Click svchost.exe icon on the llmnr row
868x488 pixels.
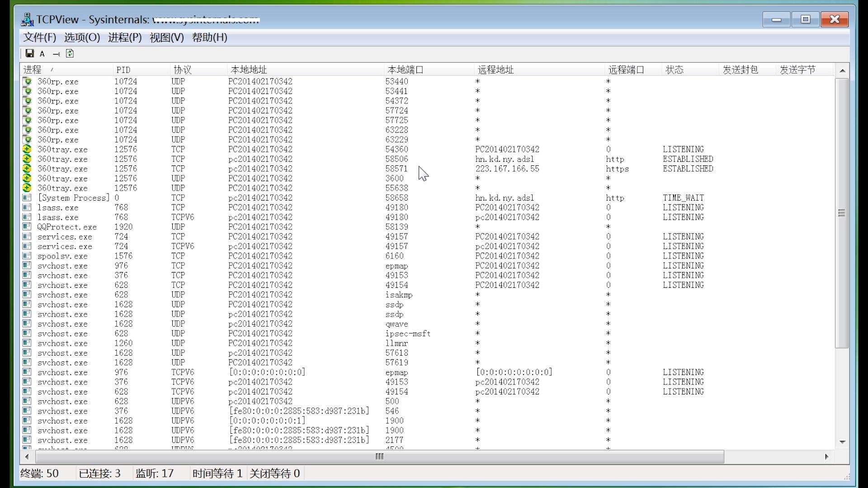tap(27, 343)
